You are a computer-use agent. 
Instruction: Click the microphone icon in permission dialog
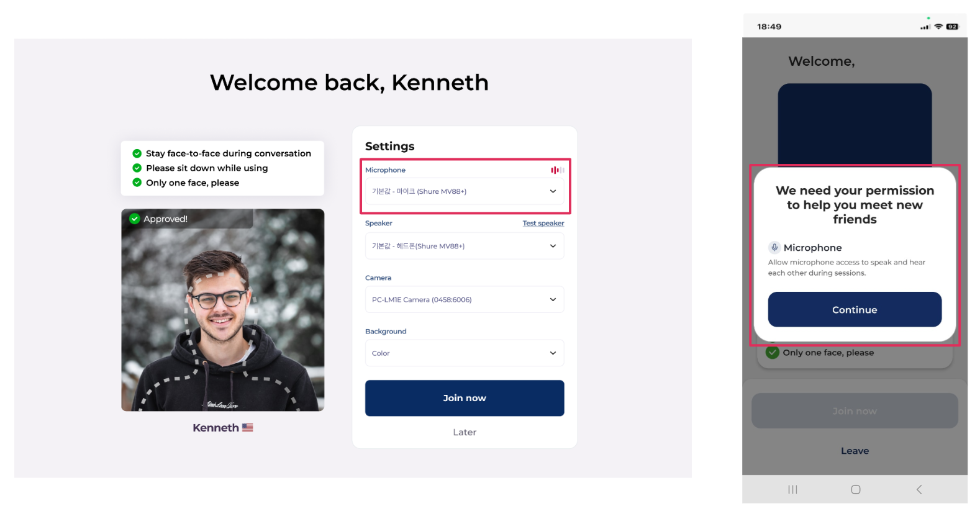tap(774, 247)
